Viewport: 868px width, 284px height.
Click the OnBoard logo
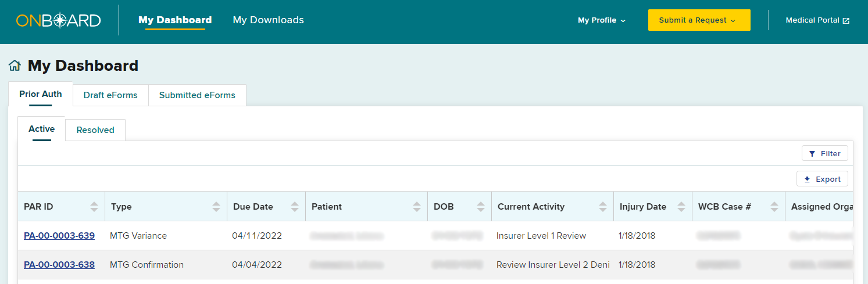click(58, 20)
